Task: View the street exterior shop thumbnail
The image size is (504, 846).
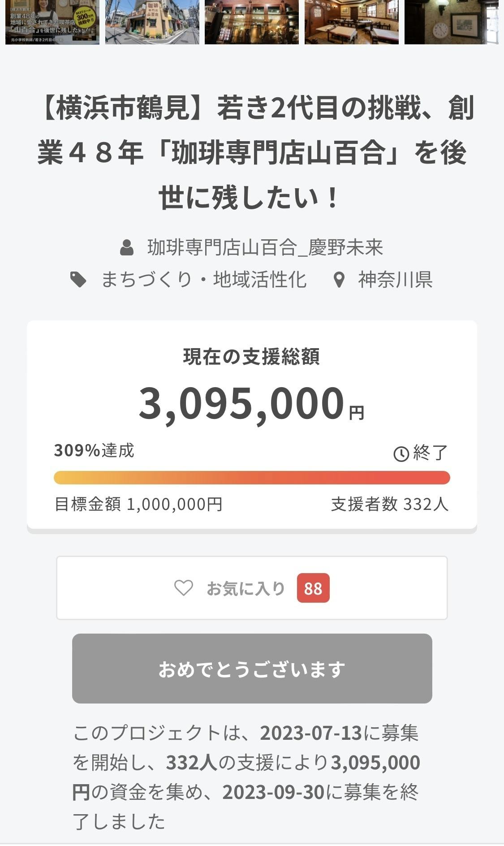Action: [x=152, y=22]
